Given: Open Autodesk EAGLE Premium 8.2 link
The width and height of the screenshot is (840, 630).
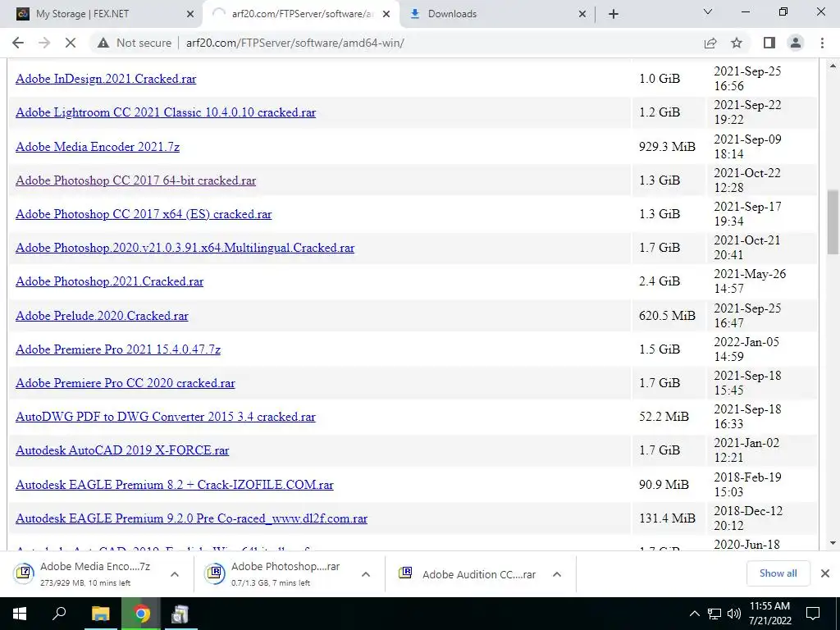Looking at the screenshot, I should (175, 486).
